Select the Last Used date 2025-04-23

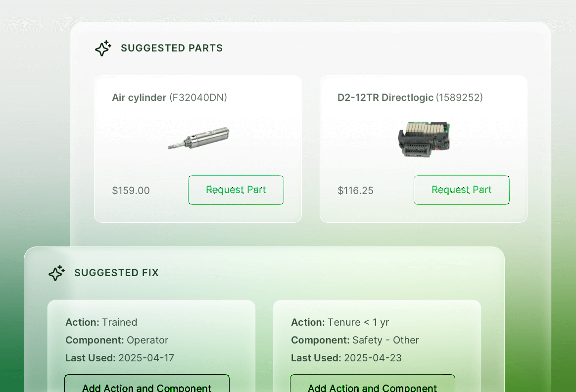[346, 358]
